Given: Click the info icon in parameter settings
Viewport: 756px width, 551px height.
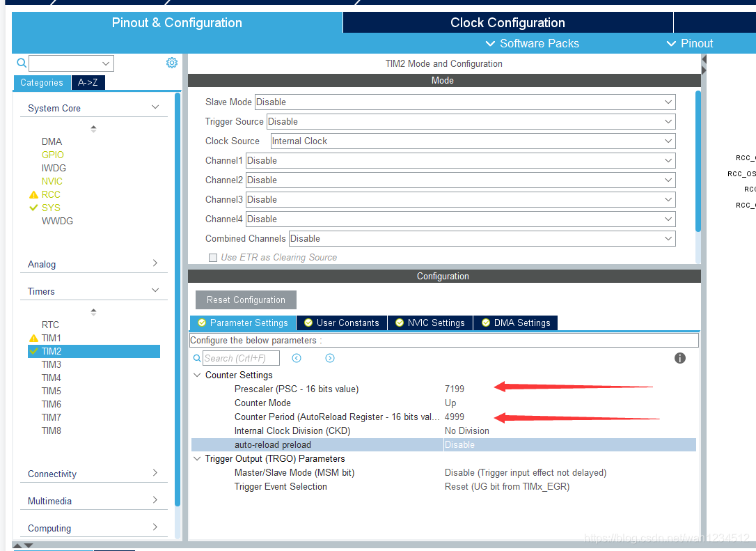Looking at the screenshot, I should (x=680, y=358).
